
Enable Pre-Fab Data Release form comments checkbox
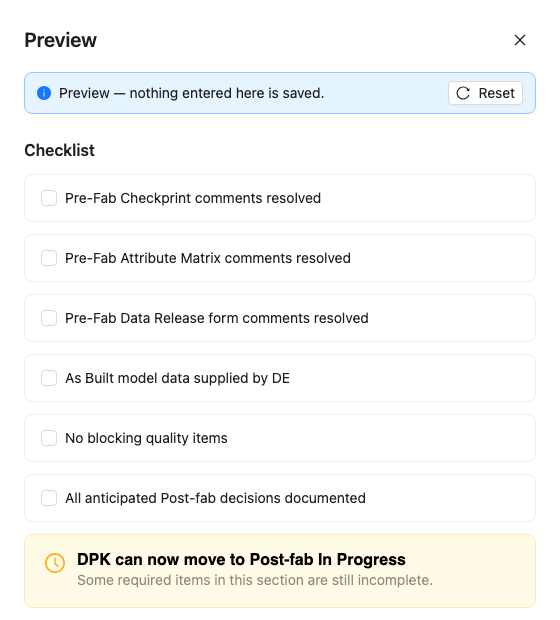(x=49, y=318)
